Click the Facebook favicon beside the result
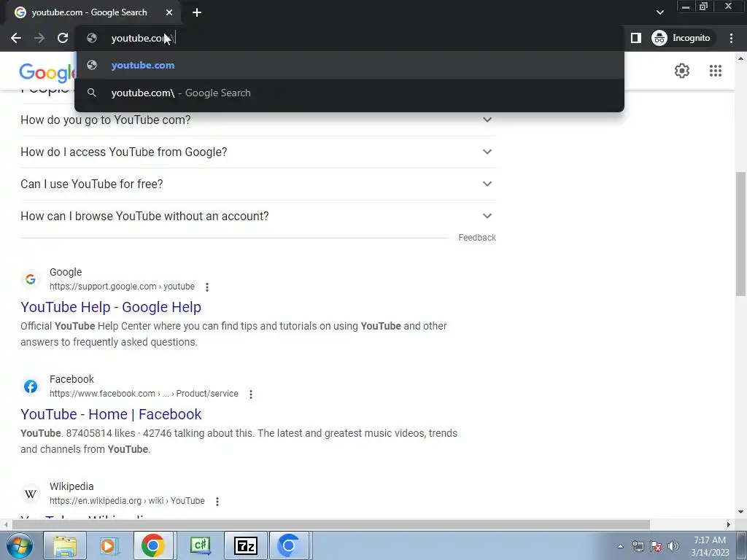Screen dimensions: 747x560 (x=31, y=386)
